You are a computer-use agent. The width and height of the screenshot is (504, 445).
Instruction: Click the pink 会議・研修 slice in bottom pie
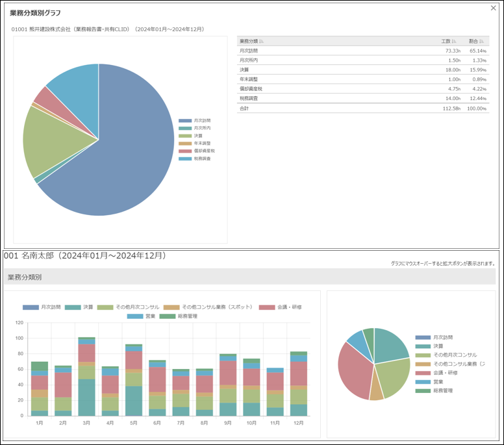pyautogui.click(x=354, y=365)
